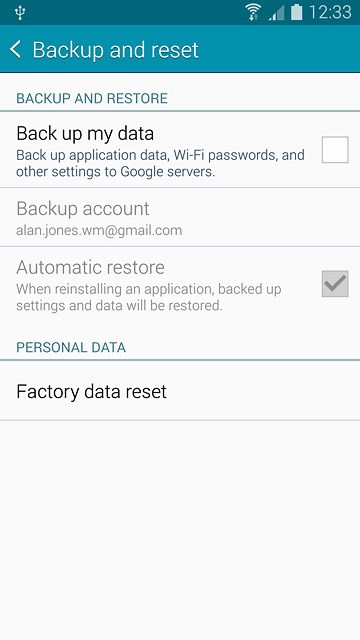Screen dimensions: 360x640
Task: Tap the mobile signal strength icon
Action: 277,13
